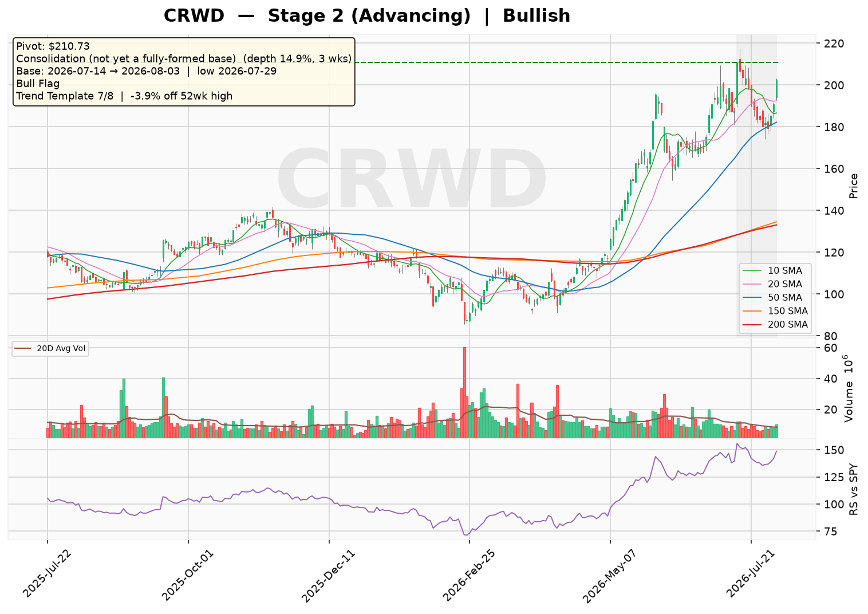868x614 pixels.
Task: Click the 220 tick on the Price axis
Action: click(833, 44)
